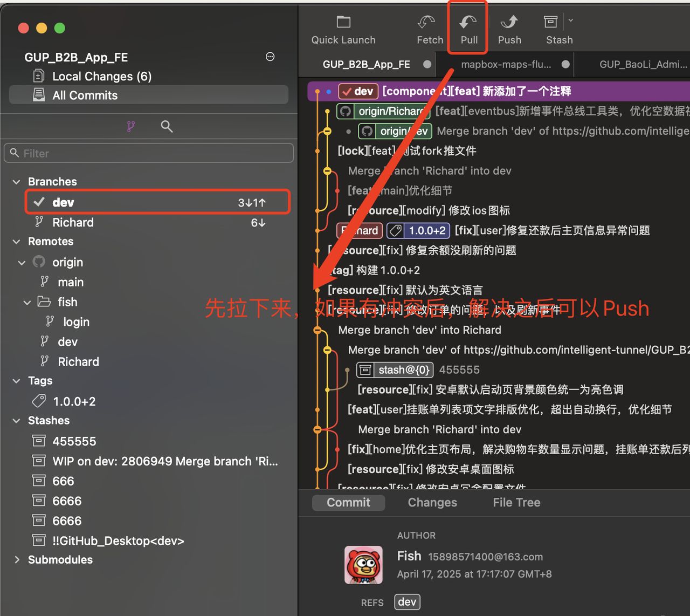Click the dev branch 3↓1↑ sync counter
Viewport: 690px width, 616px height.
(252, 203)
